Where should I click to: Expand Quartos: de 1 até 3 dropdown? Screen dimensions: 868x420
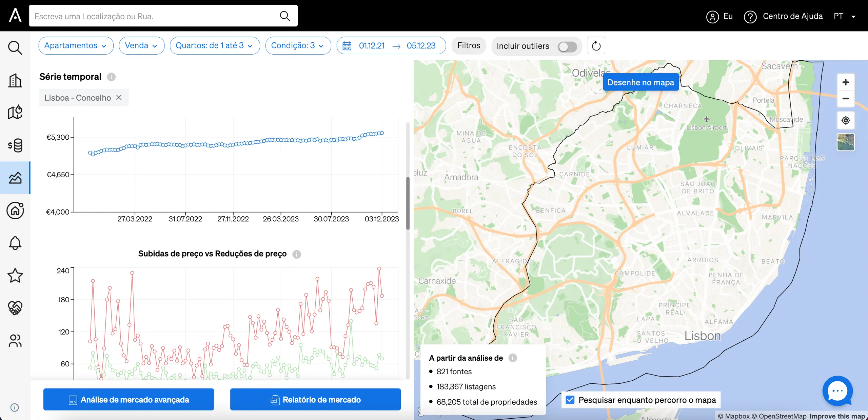pyautogui.click(x=215, y=46)
